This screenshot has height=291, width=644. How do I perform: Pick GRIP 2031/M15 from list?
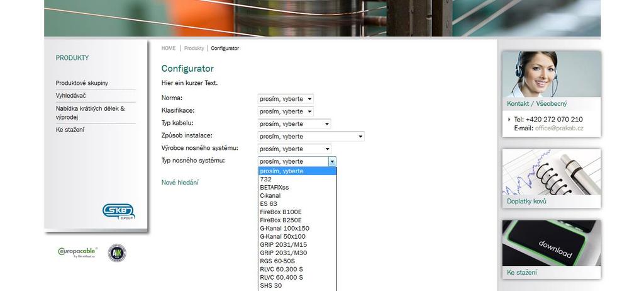click(297, 244)
